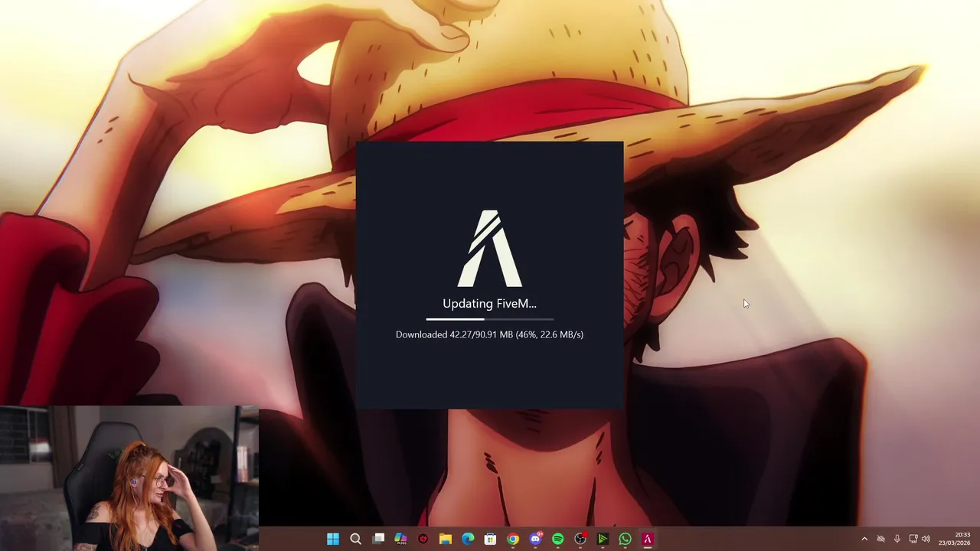980x551 pixels.
Task: Launch Microsoft Edge from the taskbar
Action: tap(468, 539)
